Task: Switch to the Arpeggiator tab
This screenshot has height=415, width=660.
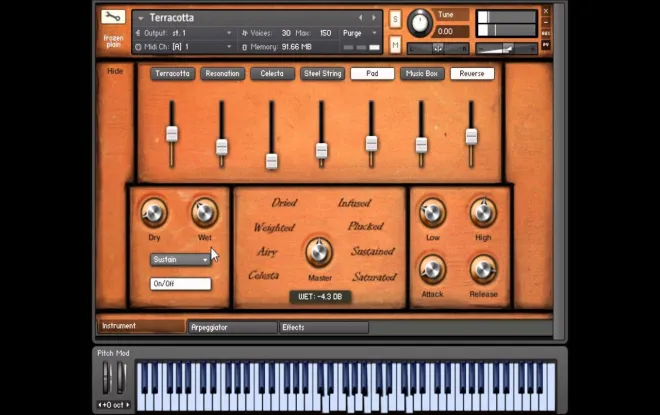Action: [x=232, y=327]
